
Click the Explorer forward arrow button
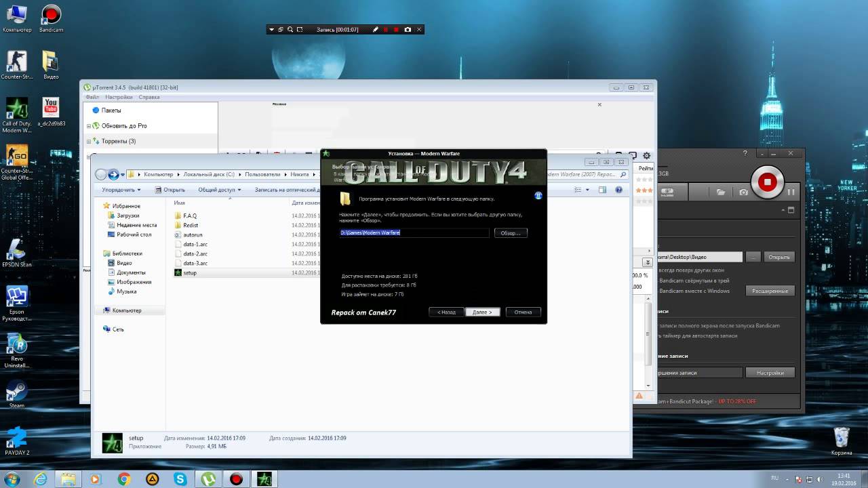(x=113, y=174)
